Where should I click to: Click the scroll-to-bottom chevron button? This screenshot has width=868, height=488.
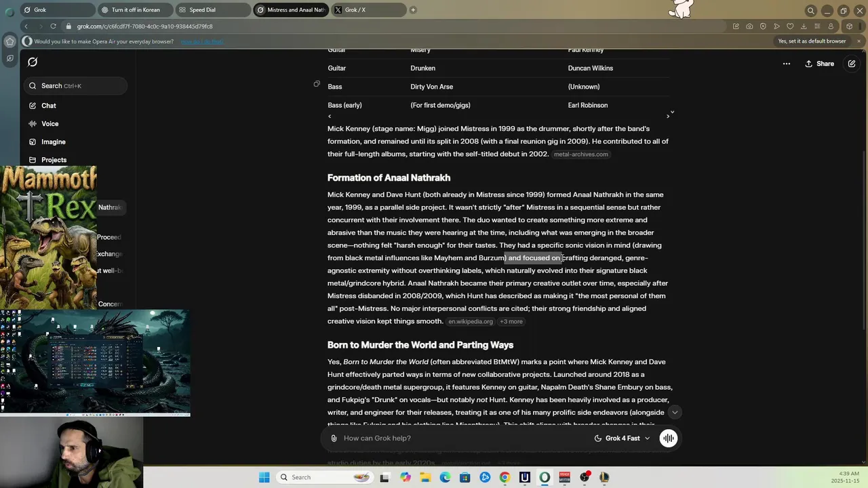(675, 412)
